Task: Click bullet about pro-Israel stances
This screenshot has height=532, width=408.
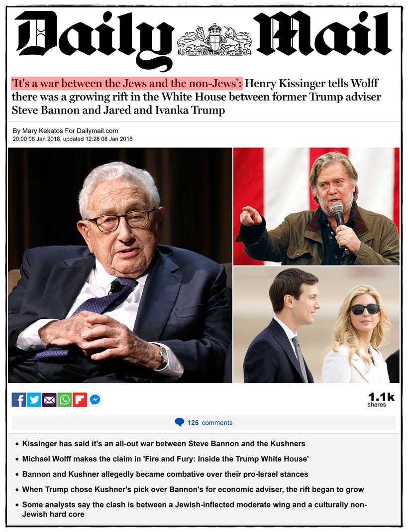Action: [x=165, y=474]
